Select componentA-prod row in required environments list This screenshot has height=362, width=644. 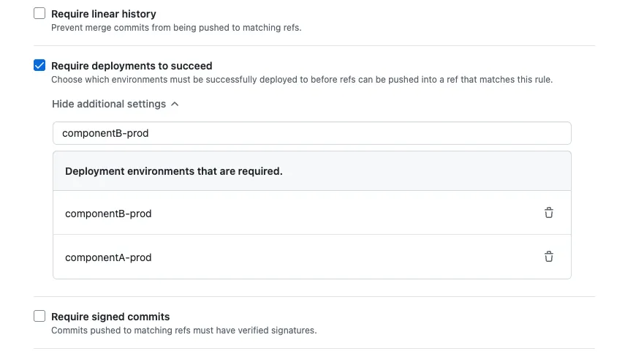tap(108, 257)
